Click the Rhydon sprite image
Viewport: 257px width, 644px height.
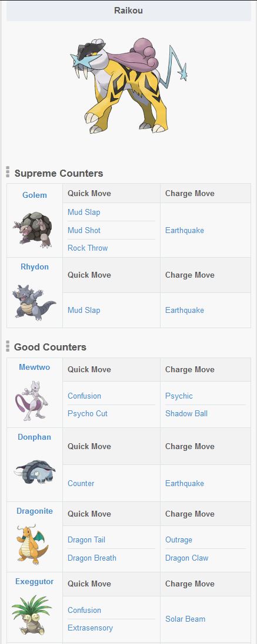[x=34, y=301]
